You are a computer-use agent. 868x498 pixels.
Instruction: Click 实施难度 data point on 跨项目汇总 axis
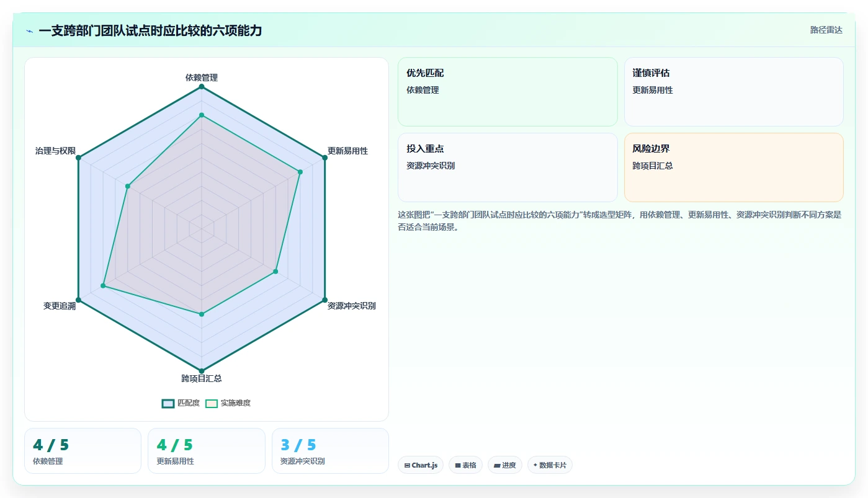202,314
